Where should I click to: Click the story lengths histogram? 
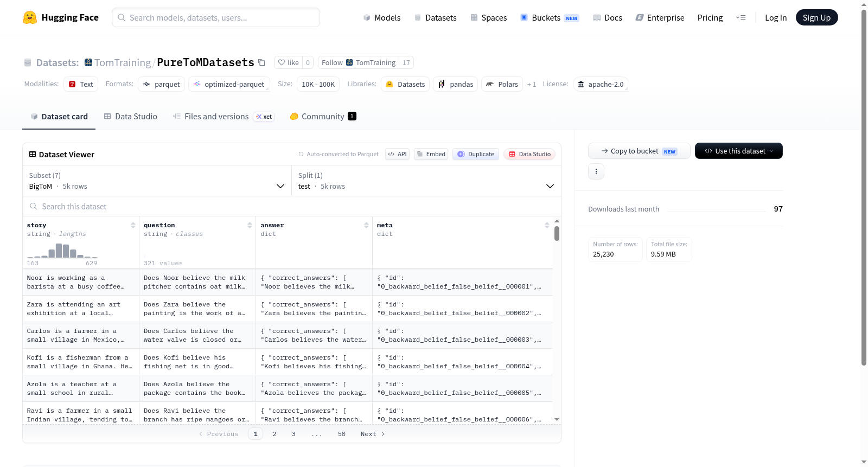62,250
